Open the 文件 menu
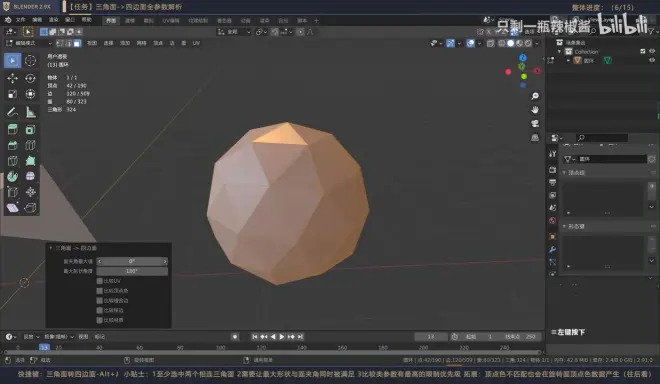The height and width of the screenshot is (384, 660). pos(20,20)
